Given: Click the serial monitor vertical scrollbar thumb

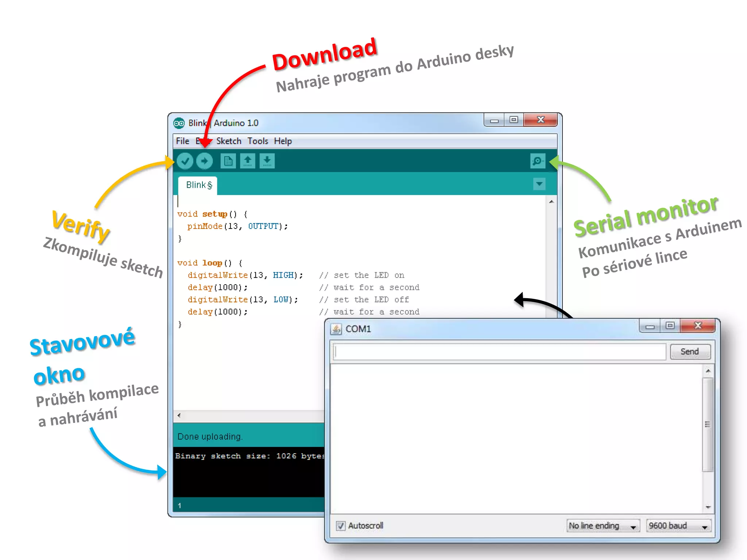Looking at the screenshot, I should 708,425.
